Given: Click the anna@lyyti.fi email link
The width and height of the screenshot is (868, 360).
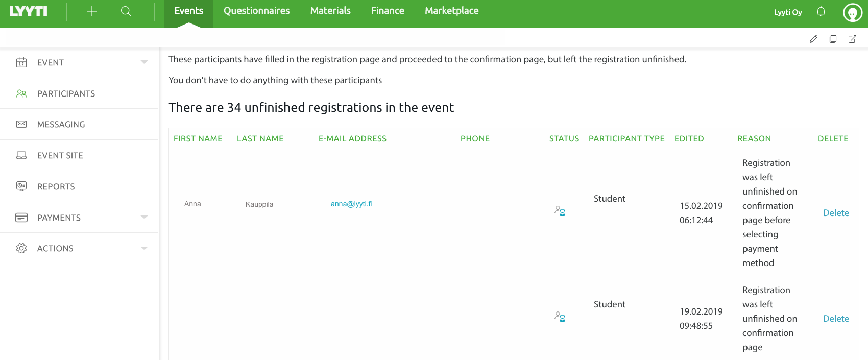Looking at the screenshot, I should click(351, 204).
